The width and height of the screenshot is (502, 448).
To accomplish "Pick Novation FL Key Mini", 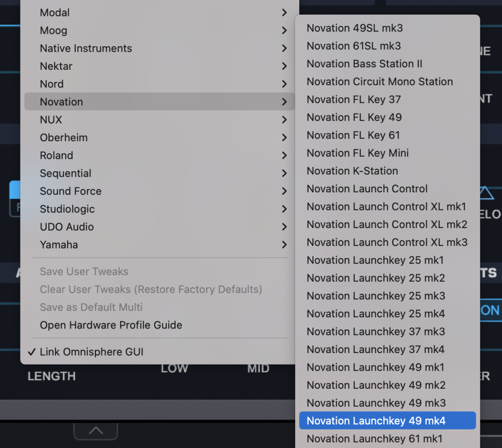I will [357, 153].
